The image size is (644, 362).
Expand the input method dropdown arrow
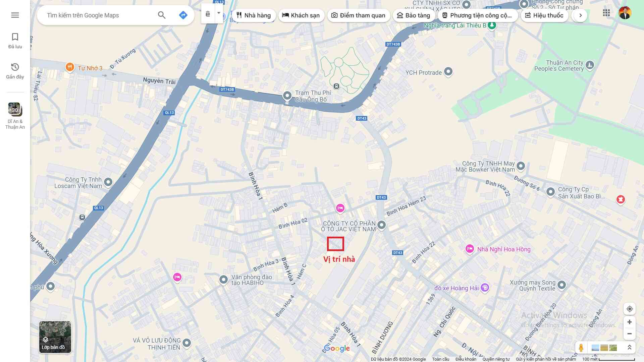pos(219,13)
